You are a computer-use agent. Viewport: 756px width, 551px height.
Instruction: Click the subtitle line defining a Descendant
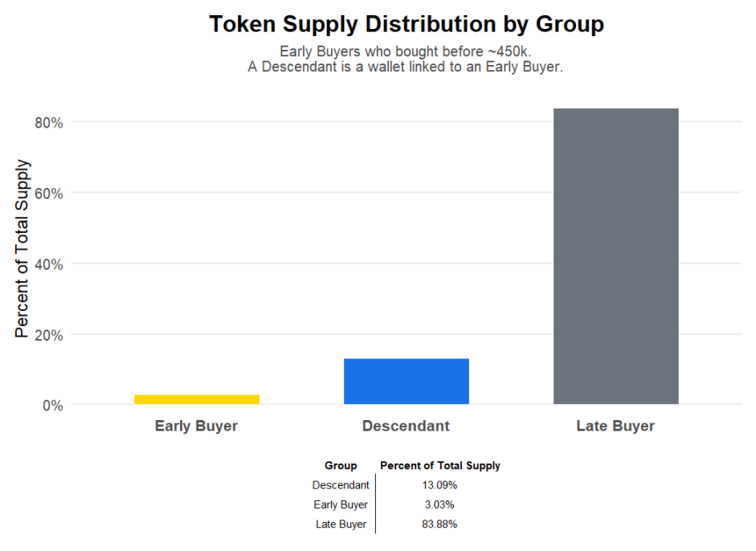(x=406, y=67)
